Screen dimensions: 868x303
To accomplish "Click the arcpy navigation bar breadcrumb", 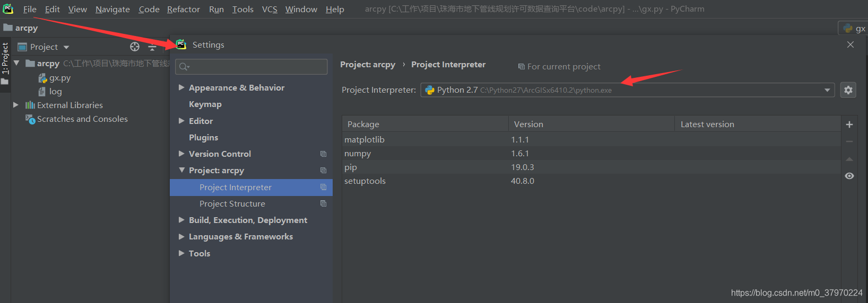I will click(x=27, y=28).
